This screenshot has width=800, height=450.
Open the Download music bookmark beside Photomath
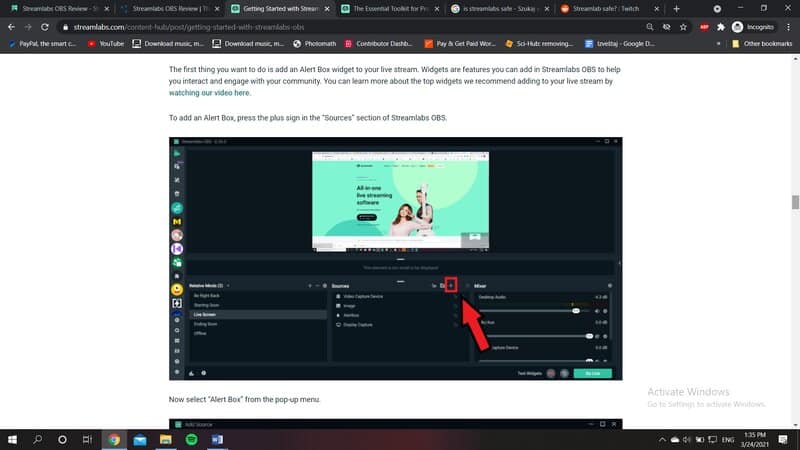[248, 44]
